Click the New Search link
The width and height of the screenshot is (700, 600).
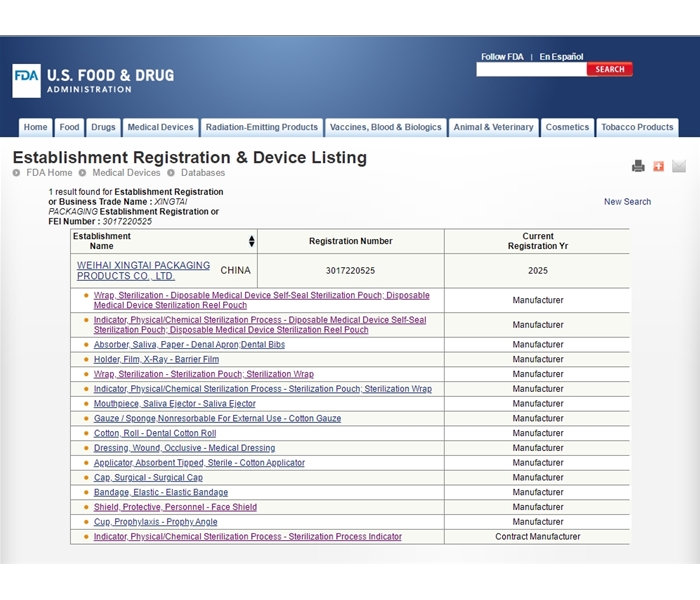(x=627, y=202)
